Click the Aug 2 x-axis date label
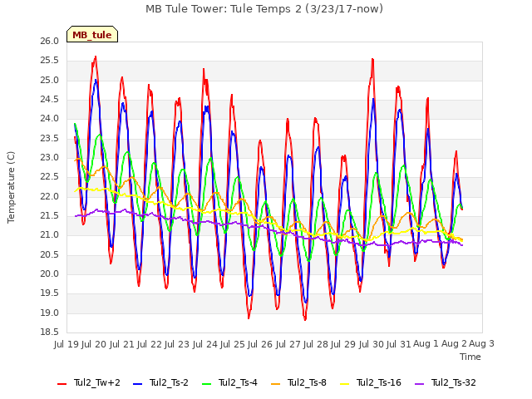The width and height of the screenshot is (532, 399). click(x=454, y=344)
